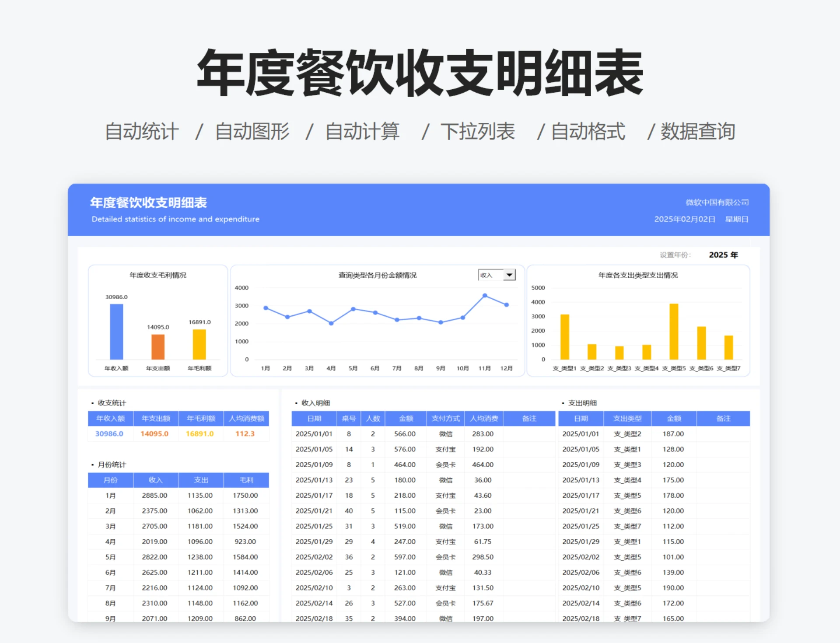Expand the 设置年份 year selector
The width and height of the screenshot is (840, 643).
point(724,255)
